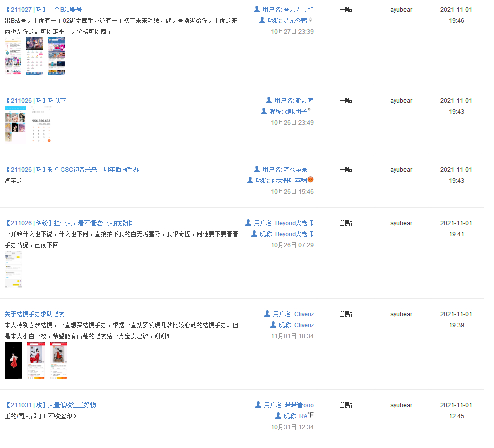The image size is (494, 448).
Task: Click user icon beside 昵称: 是无兮鸭
Action: (262, 20)
